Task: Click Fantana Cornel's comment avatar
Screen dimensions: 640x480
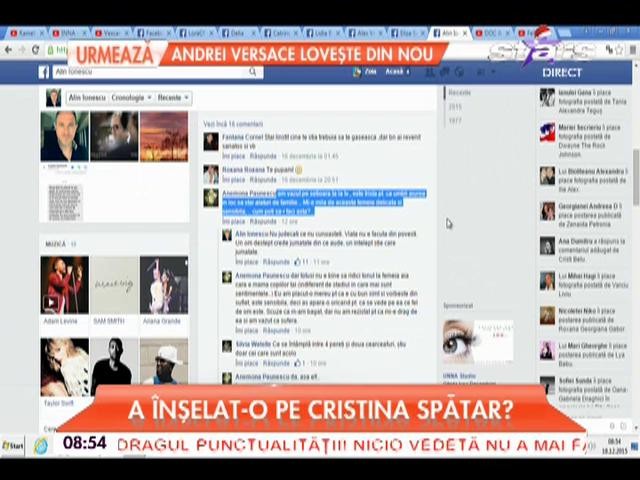Action: click(x=211, y=142)
